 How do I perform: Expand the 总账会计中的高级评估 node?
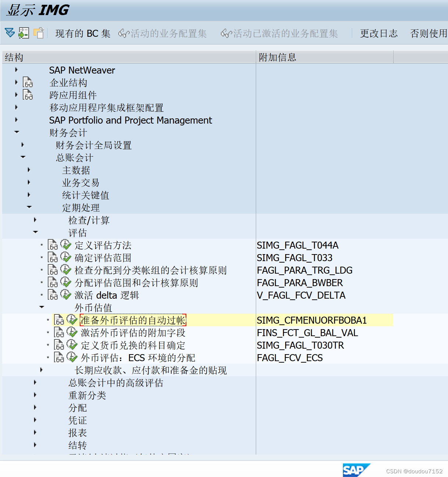coord(35,382)
